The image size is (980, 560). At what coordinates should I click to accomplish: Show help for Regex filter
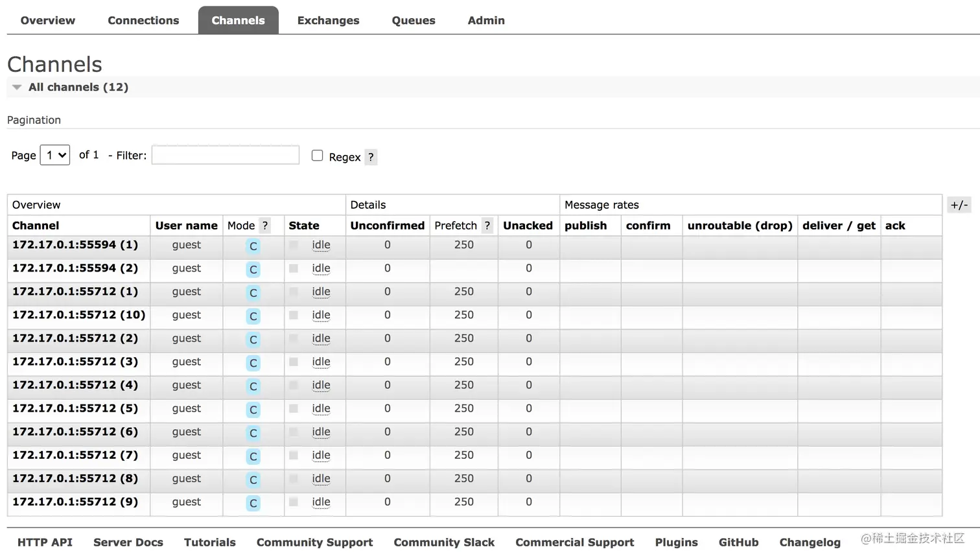point(371,157)
